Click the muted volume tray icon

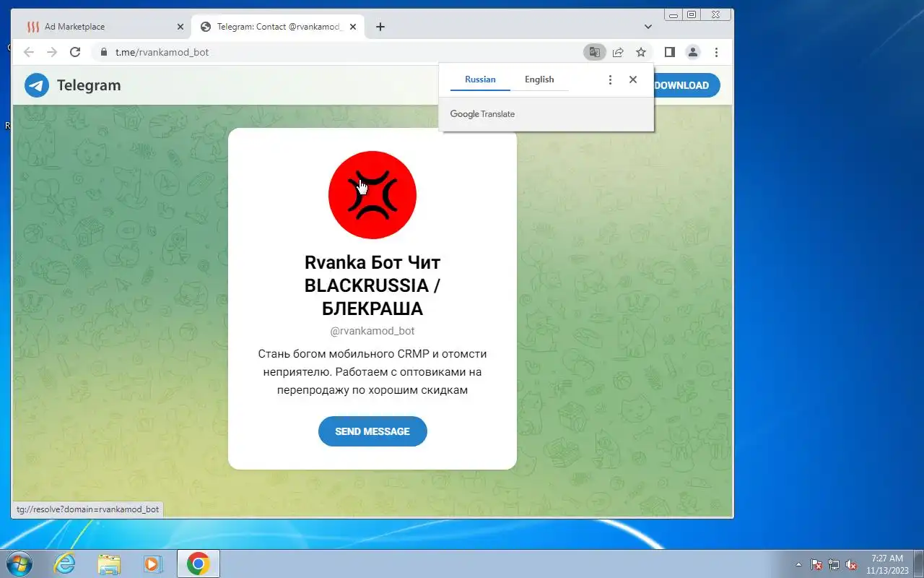pos(851,564)
